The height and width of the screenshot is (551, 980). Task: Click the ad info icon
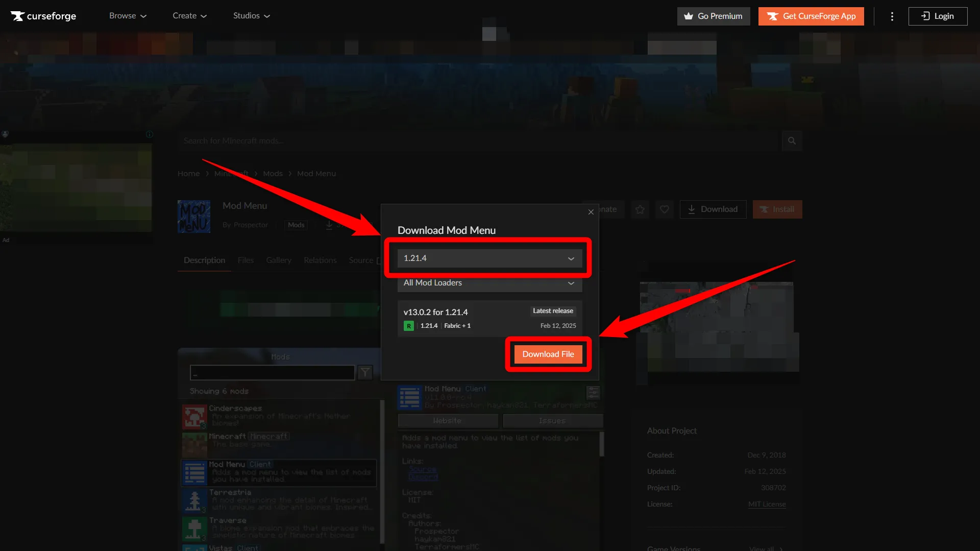point(150,134)
